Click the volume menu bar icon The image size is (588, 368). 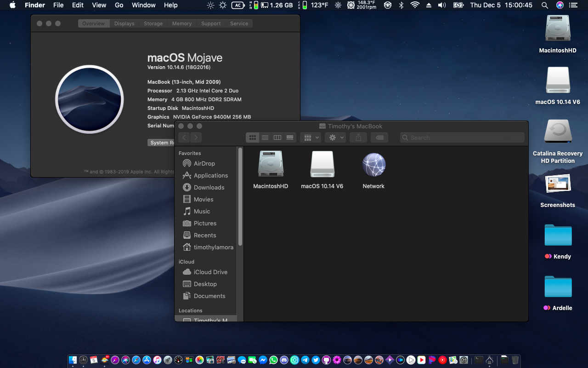click(x=442, y=5)
